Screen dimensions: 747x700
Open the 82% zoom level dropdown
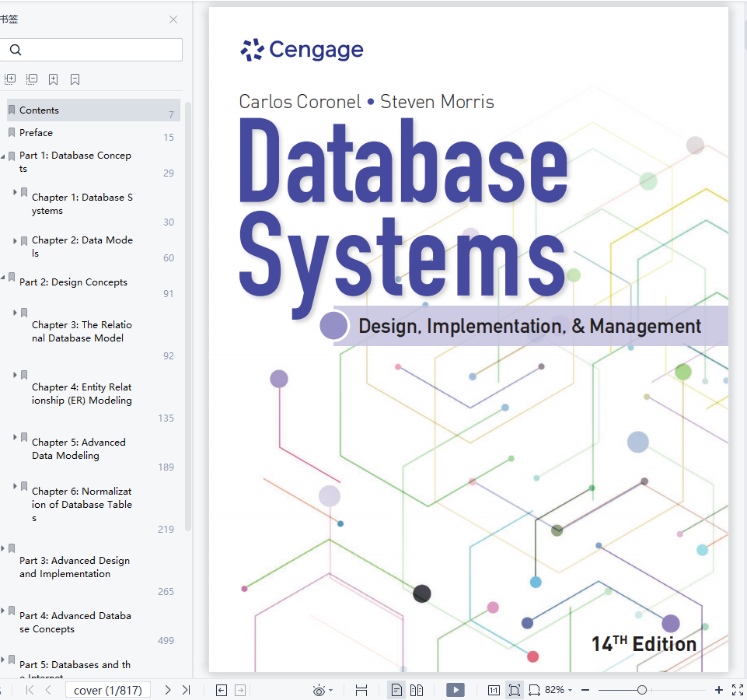(x=558, y=690)
